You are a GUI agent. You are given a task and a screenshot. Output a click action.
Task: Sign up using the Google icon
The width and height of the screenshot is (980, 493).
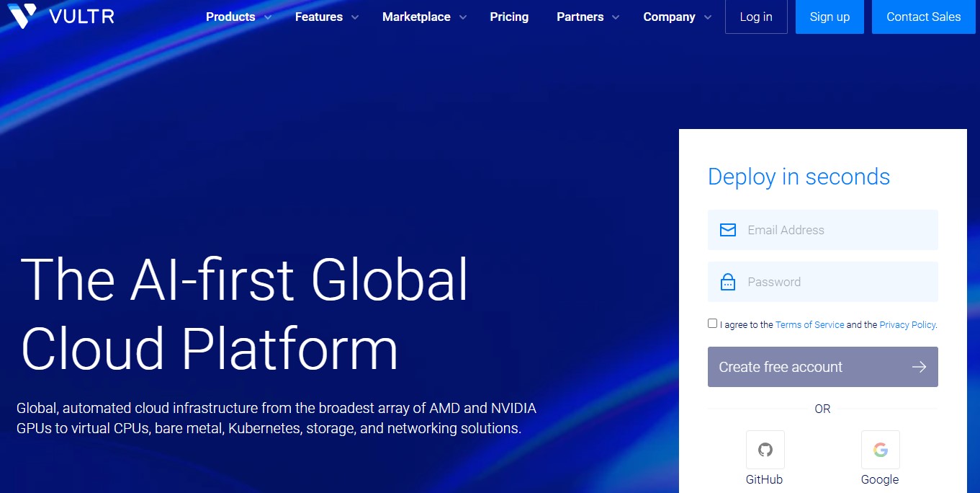pyautogui.click(x=880, y=449)
